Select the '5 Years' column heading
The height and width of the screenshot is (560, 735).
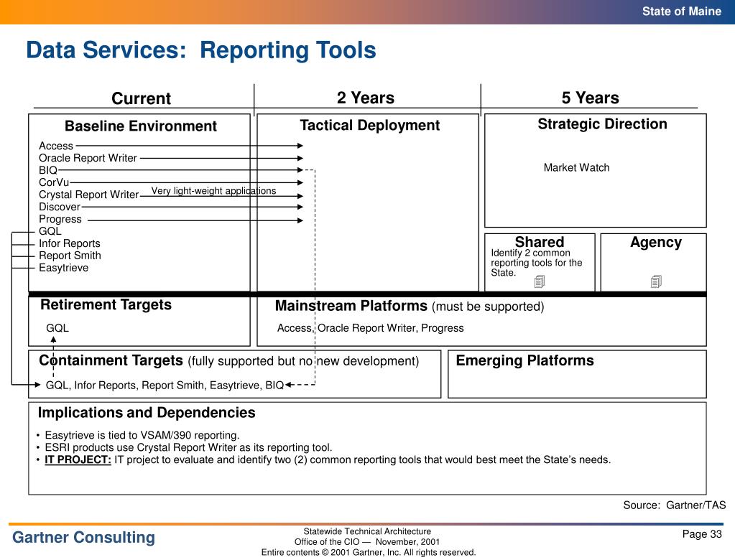(590, 98)
